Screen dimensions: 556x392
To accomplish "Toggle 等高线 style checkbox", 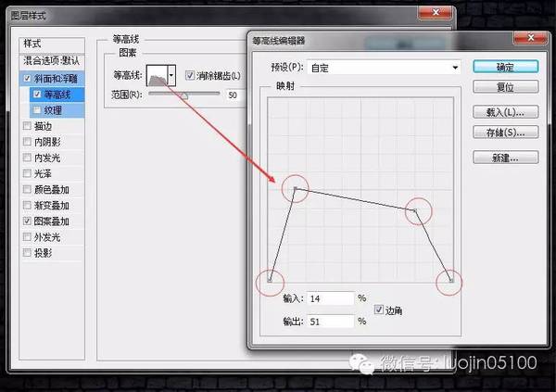I will [37, 95].
